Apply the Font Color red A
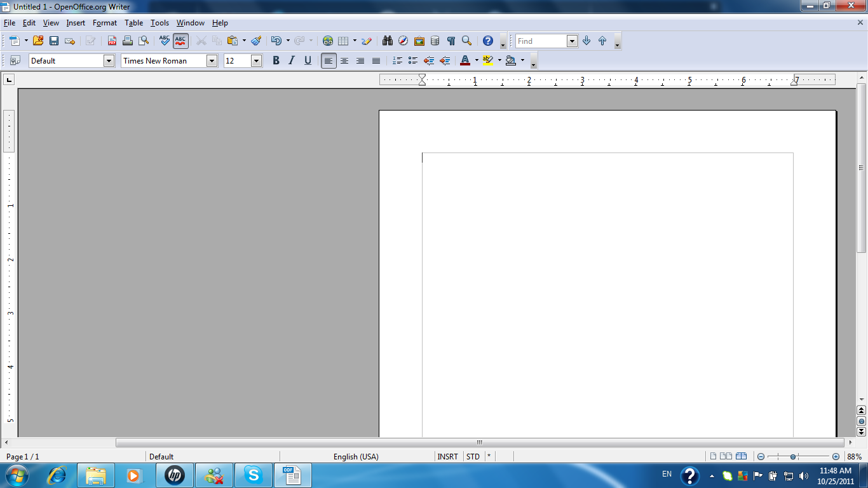The image size is (868, 488). point(465,60)
